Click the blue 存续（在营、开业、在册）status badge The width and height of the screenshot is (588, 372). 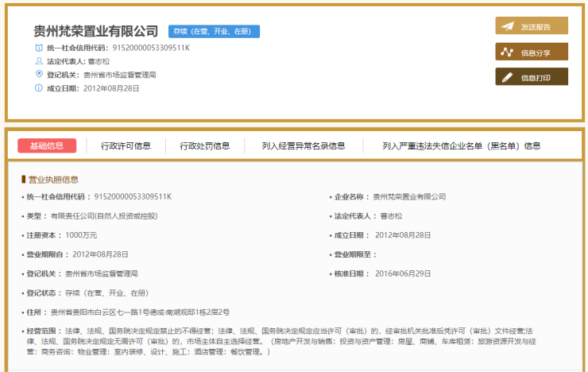tap(214, 32)
